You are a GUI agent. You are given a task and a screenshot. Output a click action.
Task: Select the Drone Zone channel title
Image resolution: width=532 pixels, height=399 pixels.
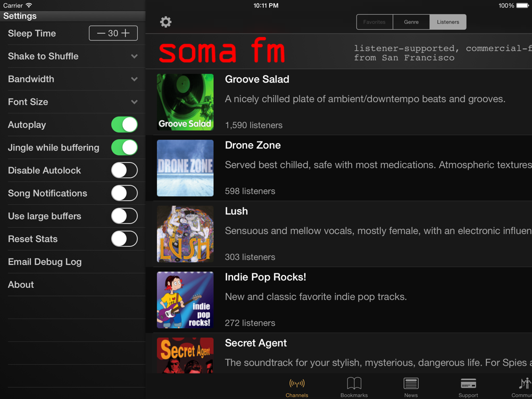[x=253, y=145]
